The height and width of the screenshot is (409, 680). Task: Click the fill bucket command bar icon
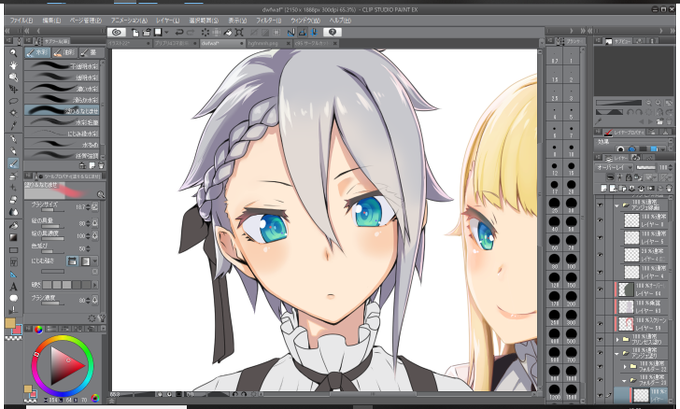point(228,32)
